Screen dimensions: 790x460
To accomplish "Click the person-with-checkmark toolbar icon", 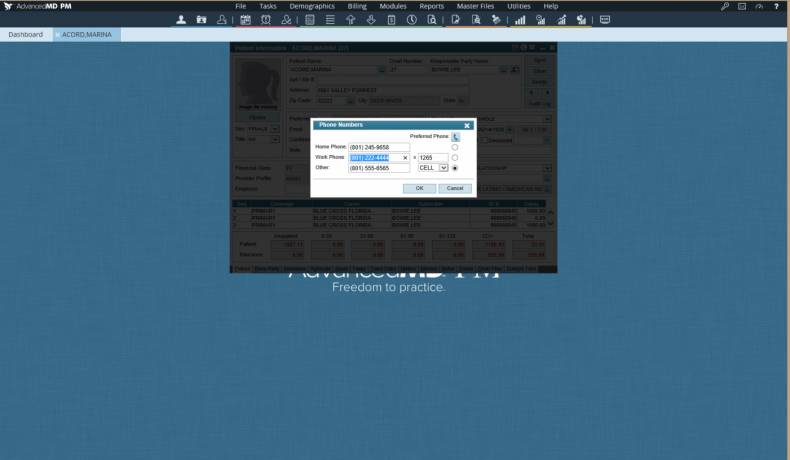I will pos(286,20).
